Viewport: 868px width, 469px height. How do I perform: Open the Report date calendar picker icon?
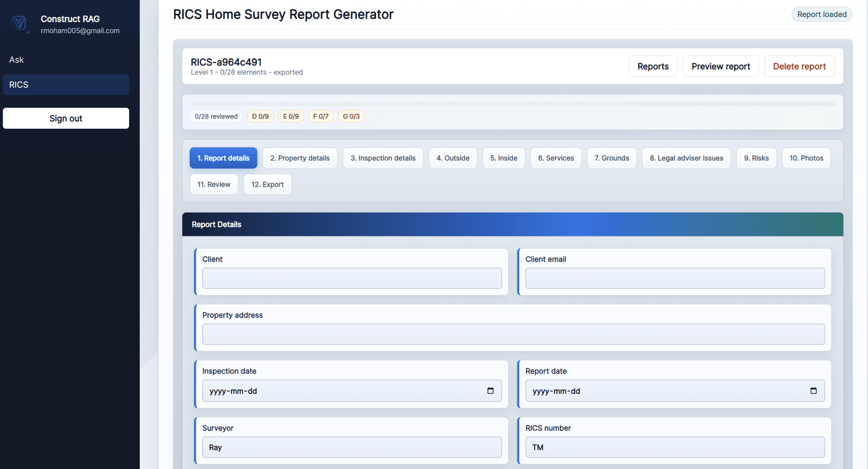(x=813, y=391)
